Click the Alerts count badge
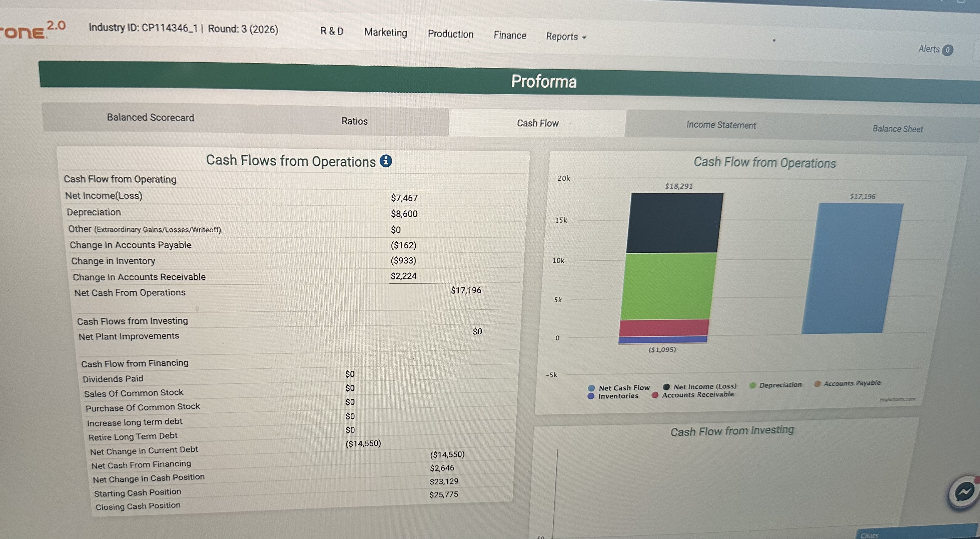 (x=948, y=50)
